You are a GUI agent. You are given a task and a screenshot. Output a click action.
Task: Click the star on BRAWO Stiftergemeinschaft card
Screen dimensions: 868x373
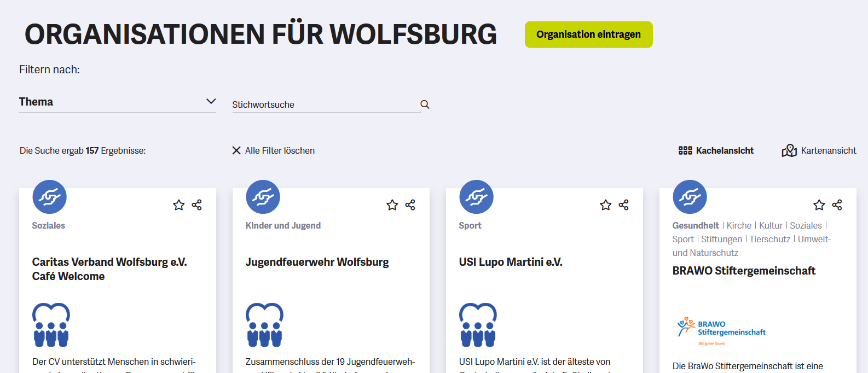pos(819,205)
